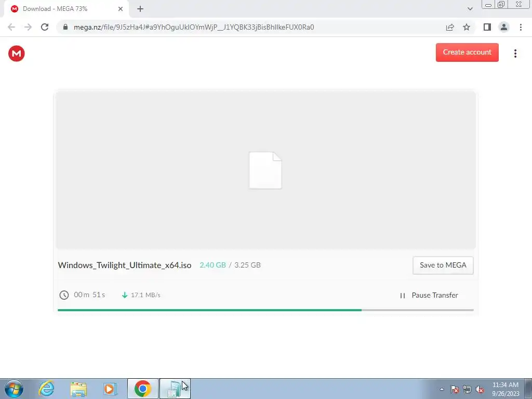Click the Windows_Twilight_Ultimate_x64.iso file name
This screenshot has width=532, height=399.
[x=125, y=265]
